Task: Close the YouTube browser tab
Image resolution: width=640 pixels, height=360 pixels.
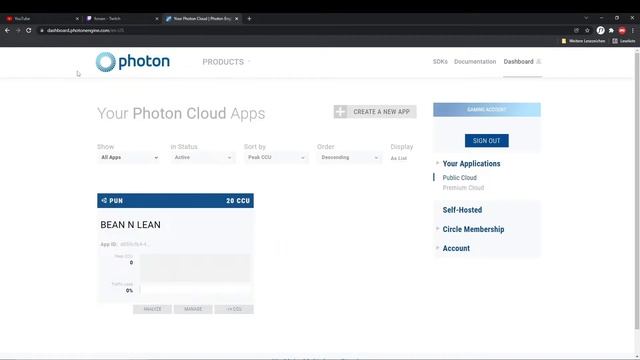Action: tap(77, 19)
